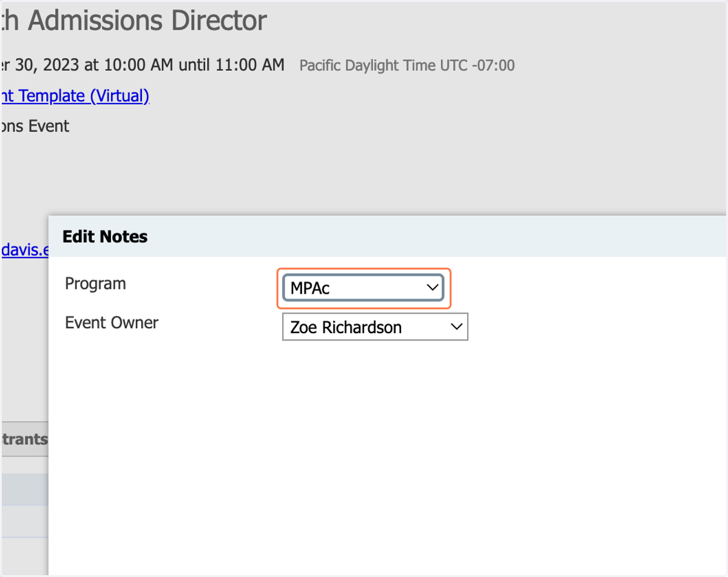
Task: Open the Program dropdown showing MPAc
Action: [363, 288]
